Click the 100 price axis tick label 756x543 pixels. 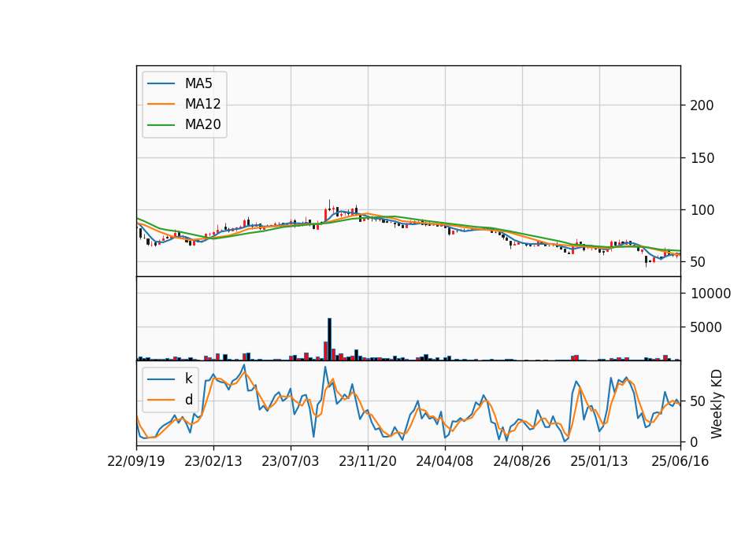702,210
